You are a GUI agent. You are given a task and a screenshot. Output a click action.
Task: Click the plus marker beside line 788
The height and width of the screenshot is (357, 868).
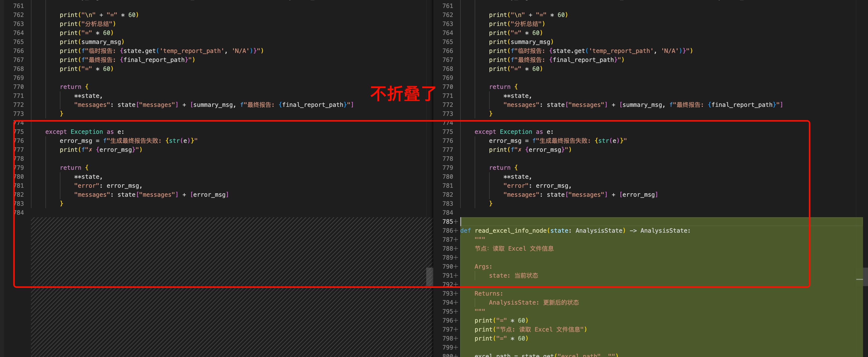(x=456, y=248)
